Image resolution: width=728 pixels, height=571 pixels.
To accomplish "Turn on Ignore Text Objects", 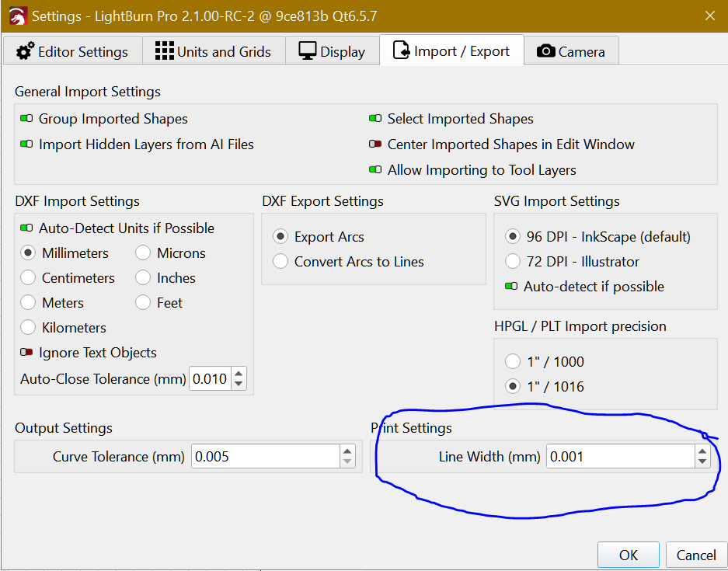I will 27,353.
